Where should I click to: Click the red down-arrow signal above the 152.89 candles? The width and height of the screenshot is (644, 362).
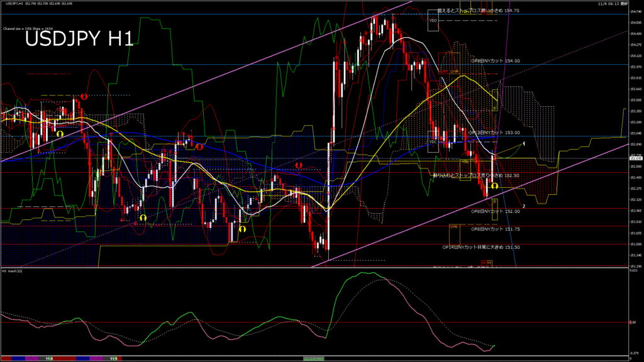199,146
